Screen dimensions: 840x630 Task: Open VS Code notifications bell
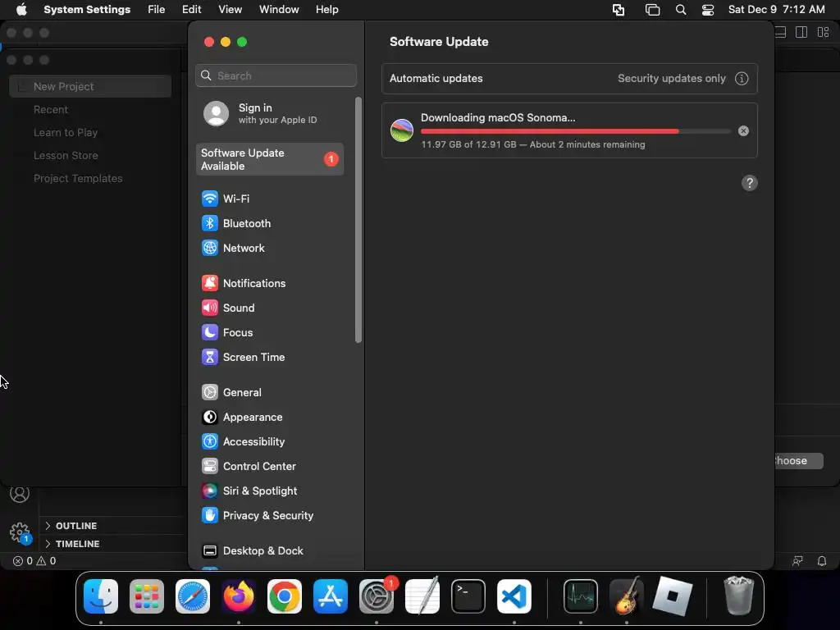[x=822, y=561]
